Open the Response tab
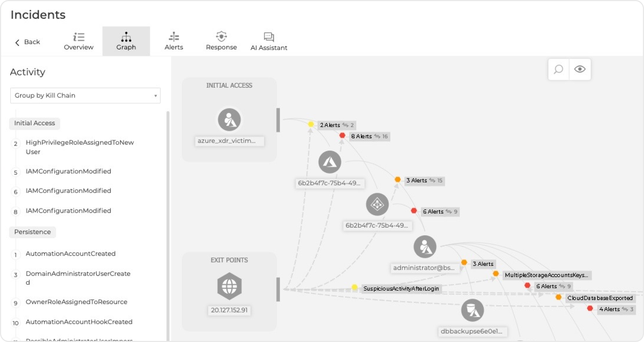 [x=221, y=41]
